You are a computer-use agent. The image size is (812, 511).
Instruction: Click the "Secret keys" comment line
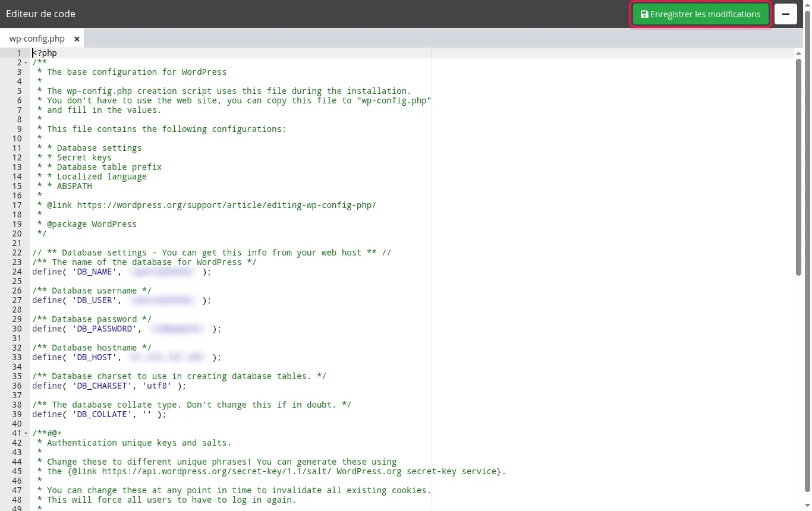84,157
